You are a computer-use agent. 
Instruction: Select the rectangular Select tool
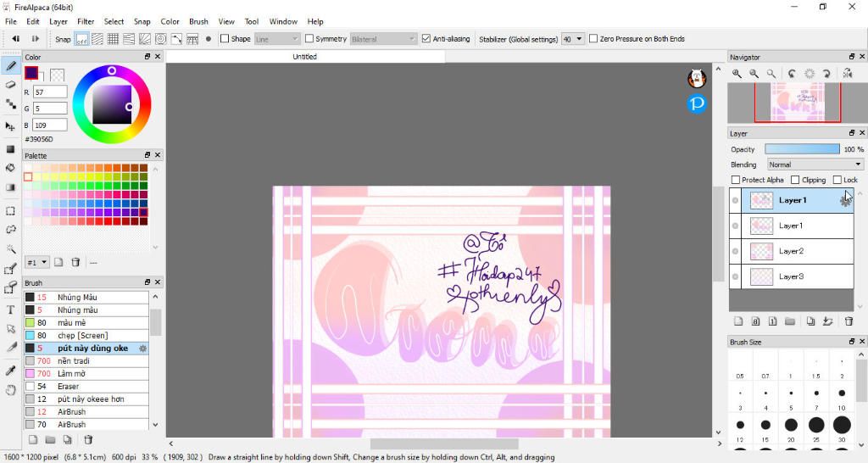[10, 211]
